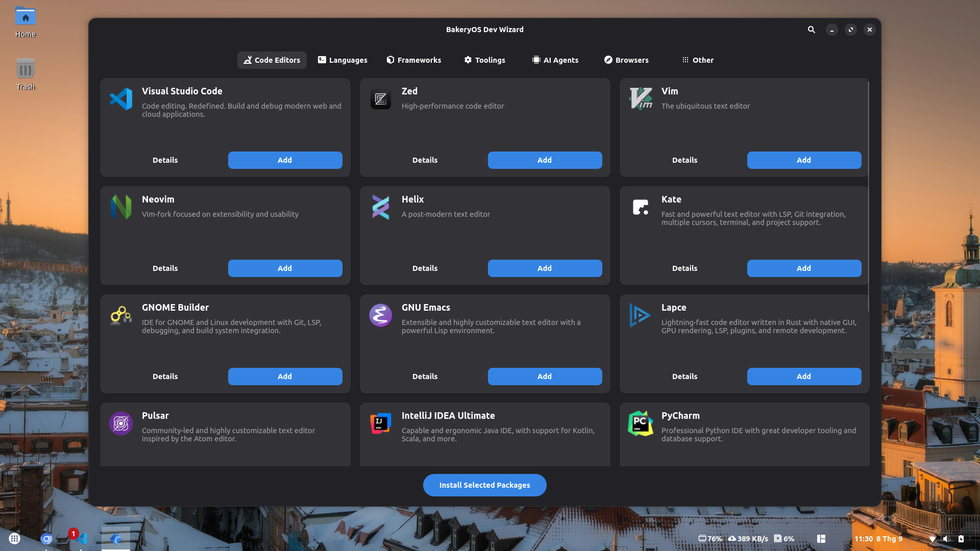This screenshot has width=980, height=551.
Task: Click the IntelliJ IDEA Ultimate title text
Action: point(448,416)
